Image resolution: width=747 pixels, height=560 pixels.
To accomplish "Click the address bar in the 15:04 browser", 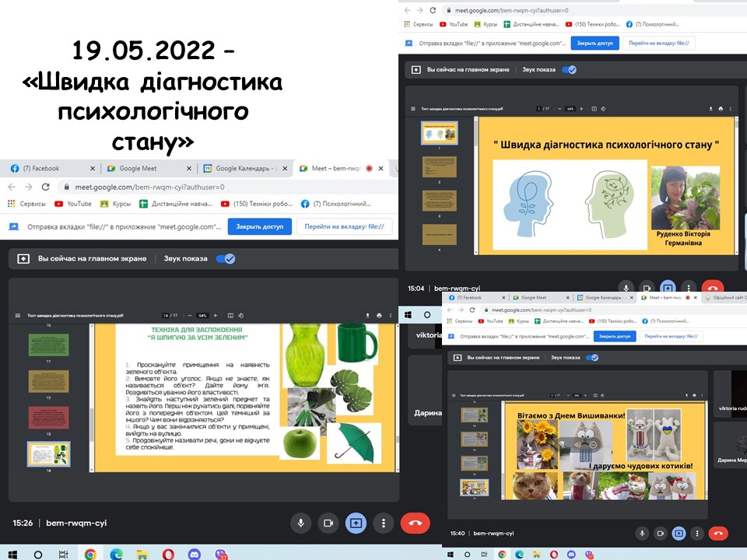I will pos(593,10).
